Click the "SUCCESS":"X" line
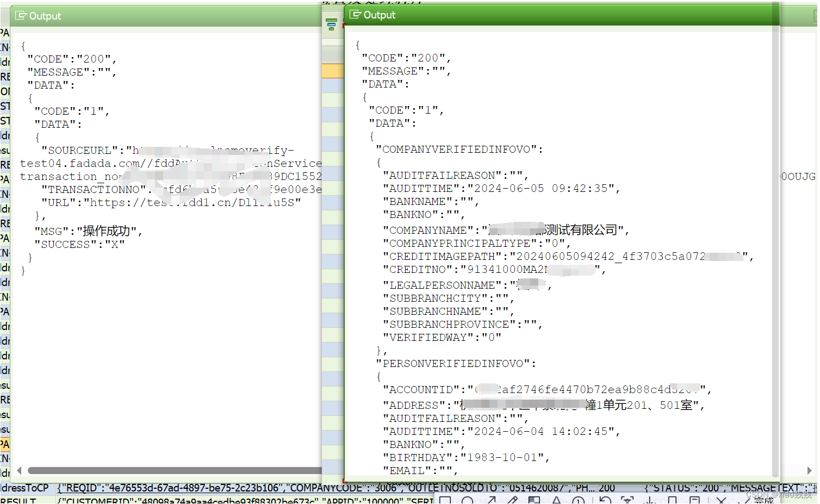Screen dimensions: 820x504 (x=80, y=244)
